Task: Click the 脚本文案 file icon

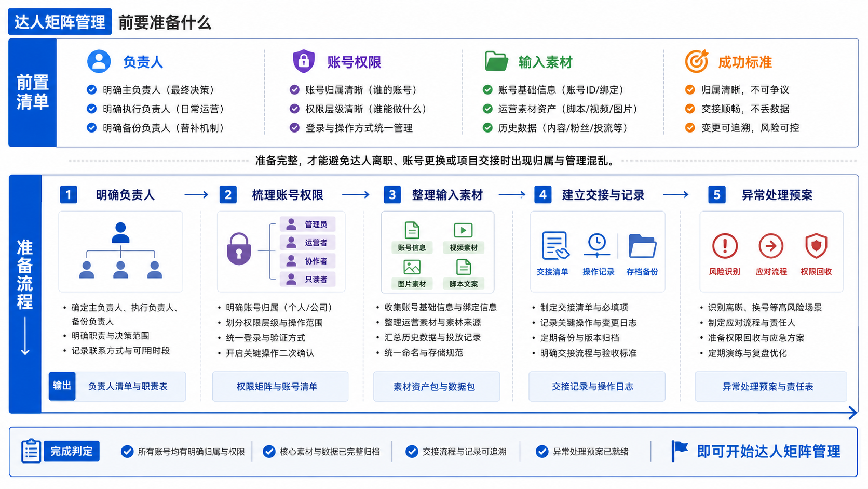Action: (464, 267)
